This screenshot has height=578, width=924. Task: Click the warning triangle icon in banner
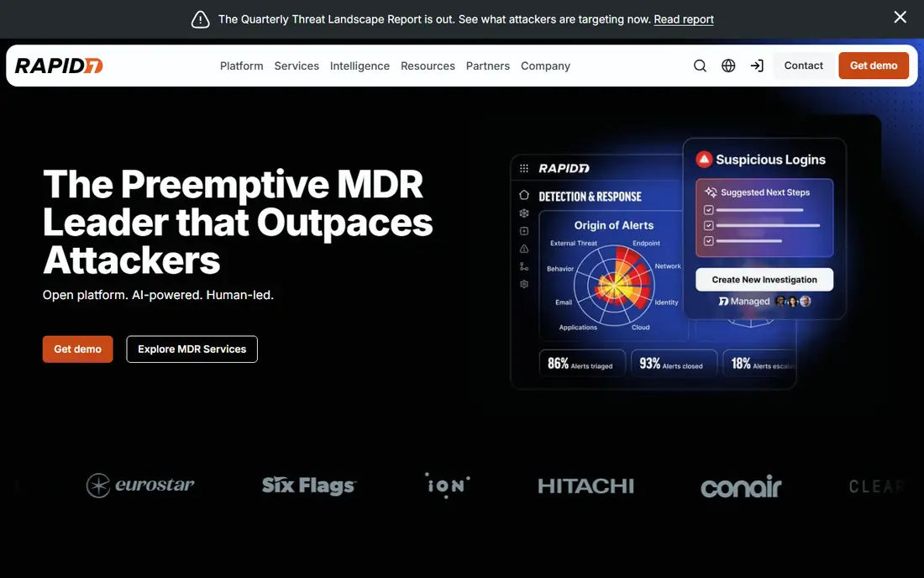tap(201, 19)
